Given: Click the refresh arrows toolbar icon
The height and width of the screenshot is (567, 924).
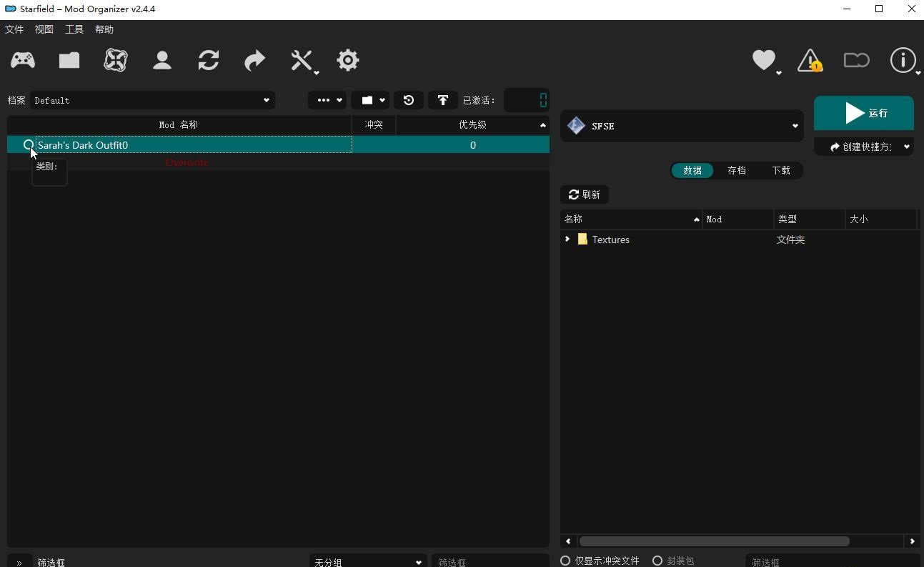Looking at the screenshot, I should 209,60.
